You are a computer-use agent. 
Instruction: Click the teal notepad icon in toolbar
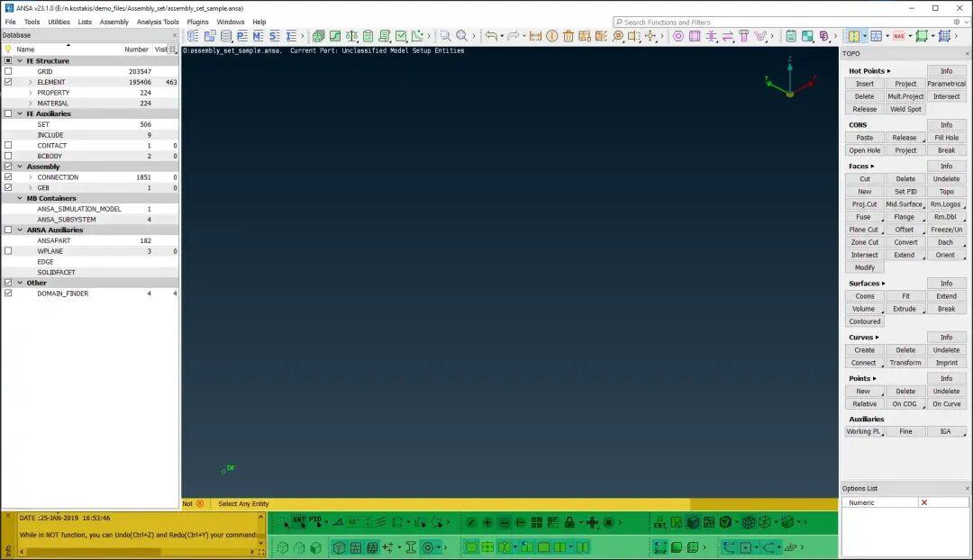tap(791, 36)
